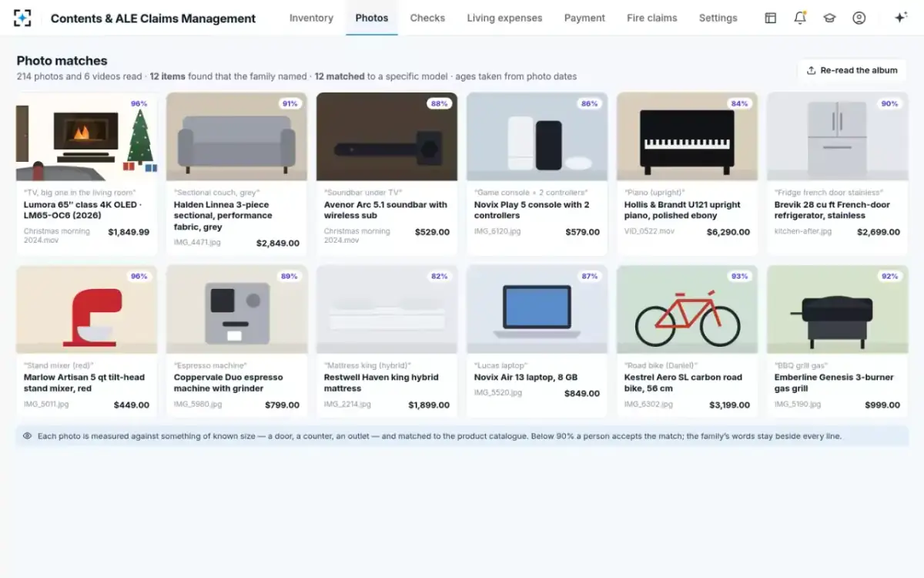Screen dimensions: 924x578
Task: Open the Christmas TV fireplace photo
Action: (x=87, y=137)
